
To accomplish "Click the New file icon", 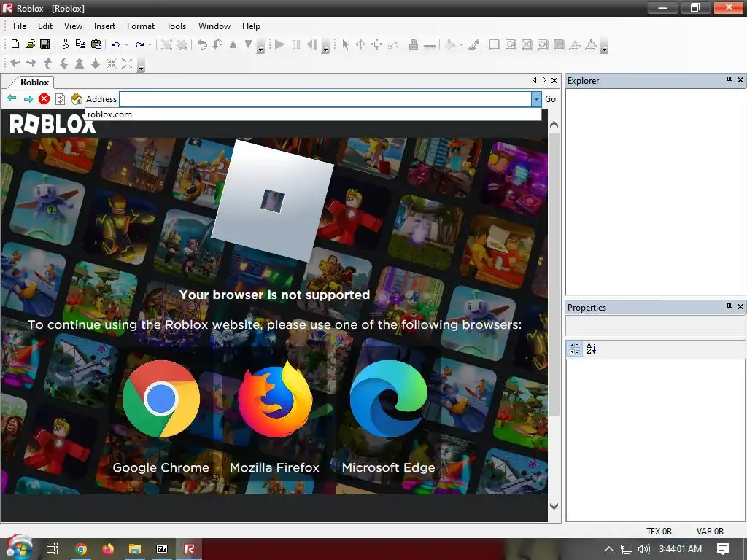I will [15, 44].
